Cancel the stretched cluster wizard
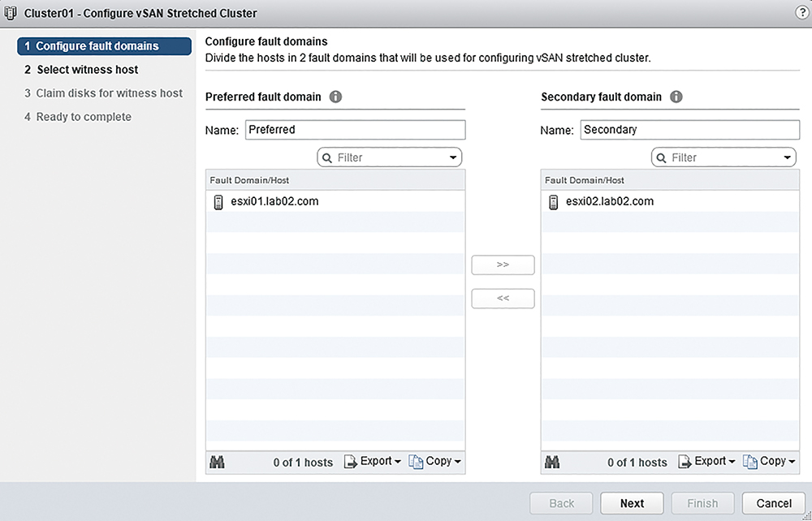The width and height of the screenshot is (812, 521). tap(774, 503)
